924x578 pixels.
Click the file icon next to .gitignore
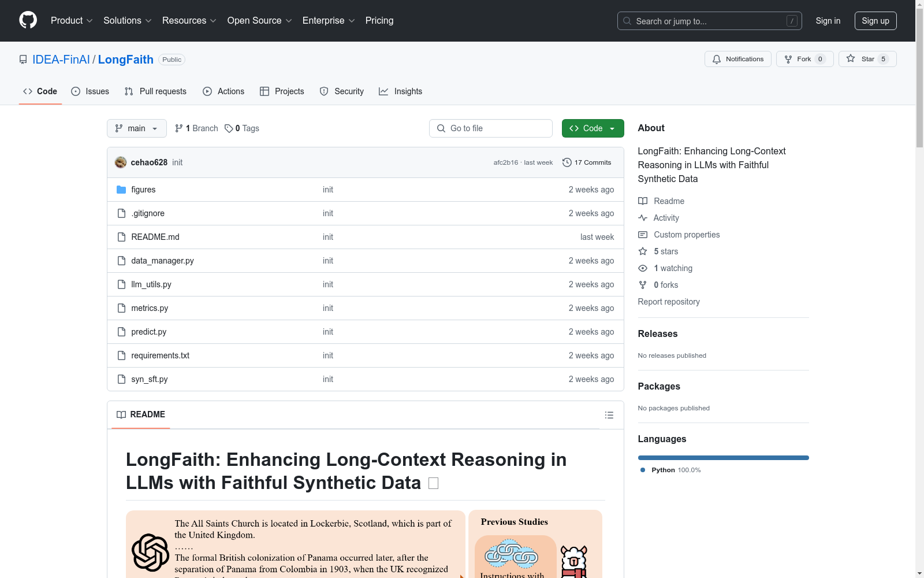pyautogui.click(x=121, y=213)
